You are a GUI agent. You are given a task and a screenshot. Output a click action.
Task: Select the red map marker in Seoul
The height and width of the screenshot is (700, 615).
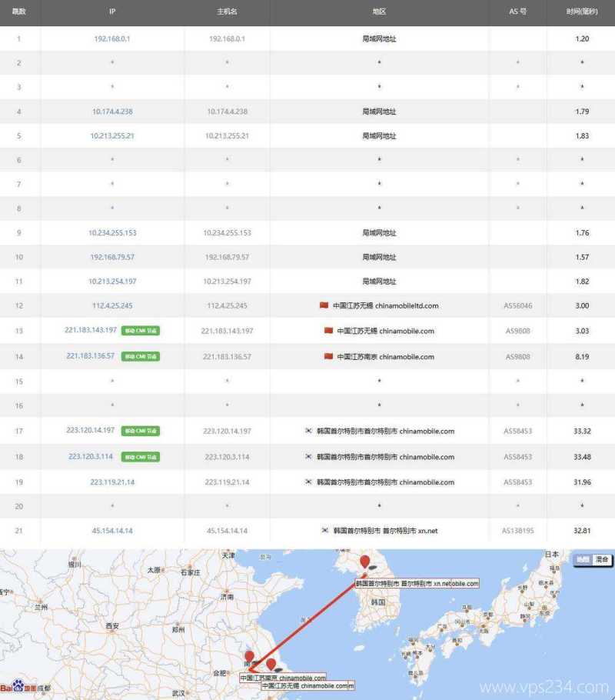tap(363, 559)
